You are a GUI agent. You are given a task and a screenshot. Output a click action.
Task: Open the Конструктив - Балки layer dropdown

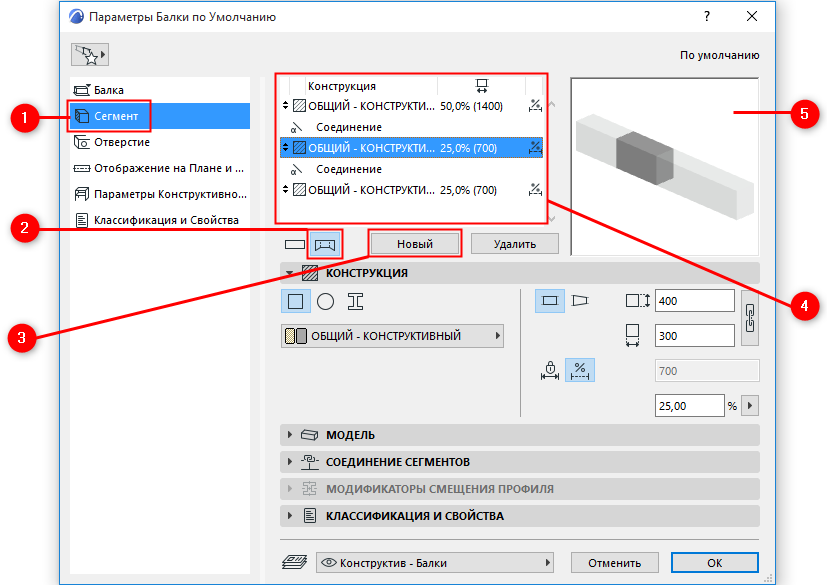pyautogui.click(x=435, y=563)
